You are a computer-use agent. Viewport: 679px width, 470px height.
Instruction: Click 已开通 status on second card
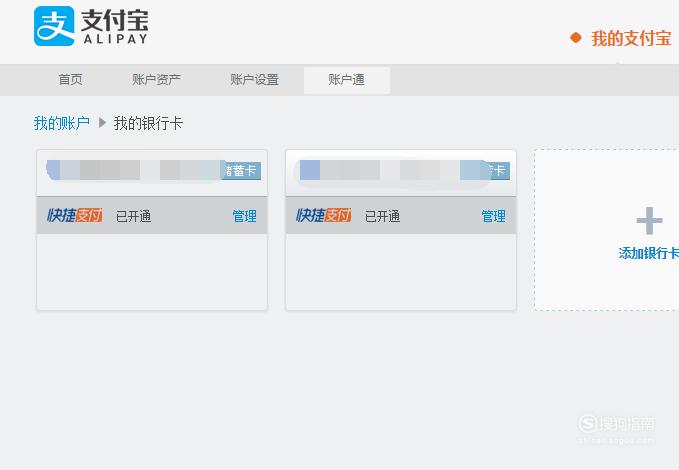pyautogui.click(x=382, y=216)
